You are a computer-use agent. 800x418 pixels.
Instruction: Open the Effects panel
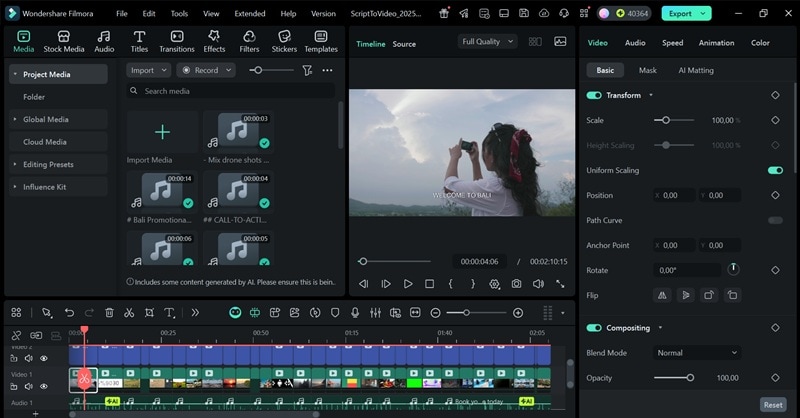coord(214,41)
